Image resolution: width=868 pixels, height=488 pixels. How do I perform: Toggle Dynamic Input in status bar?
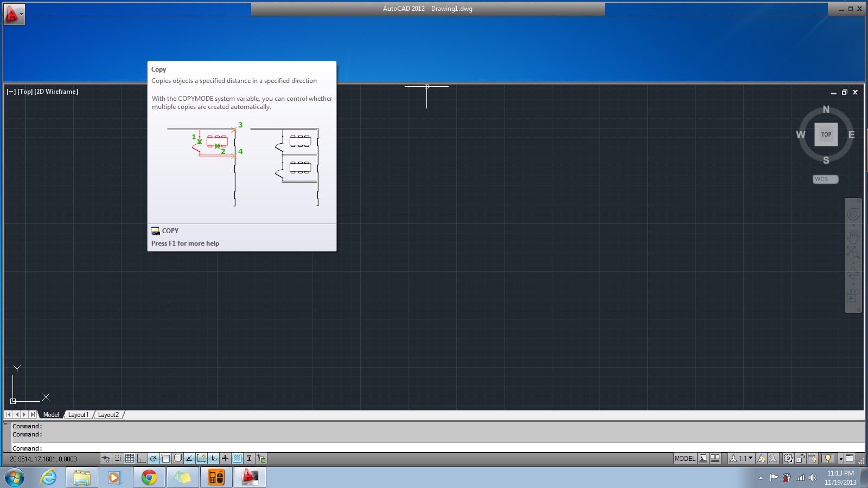(x=213, y=458)
